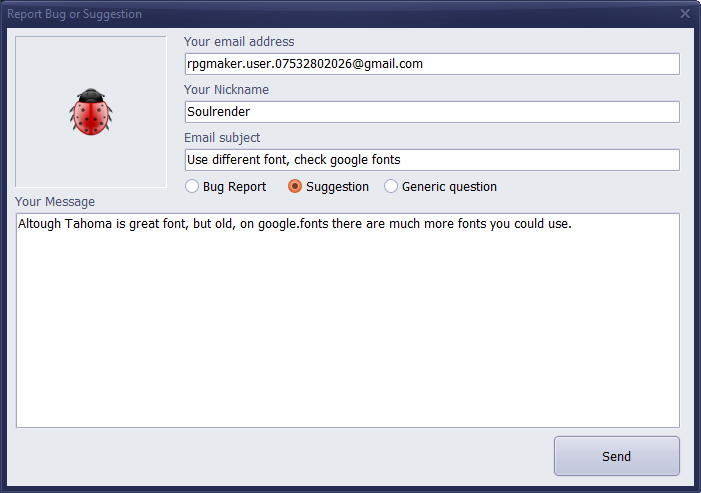Click the dialog title bar text
This screenshot has height=493, width=701.
coord(75,14)
